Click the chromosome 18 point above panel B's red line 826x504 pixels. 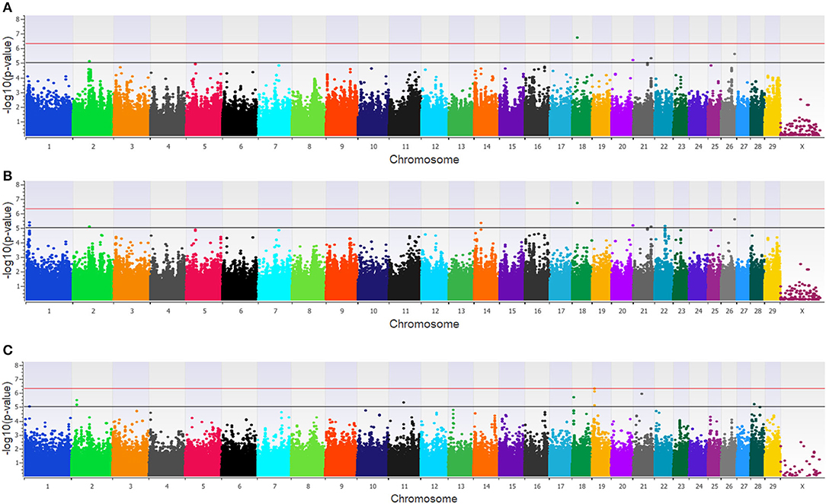(578, 203)
